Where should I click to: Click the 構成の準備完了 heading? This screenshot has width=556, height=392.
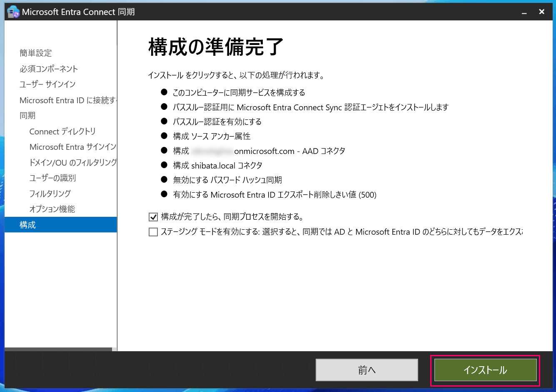coord(216,47)
